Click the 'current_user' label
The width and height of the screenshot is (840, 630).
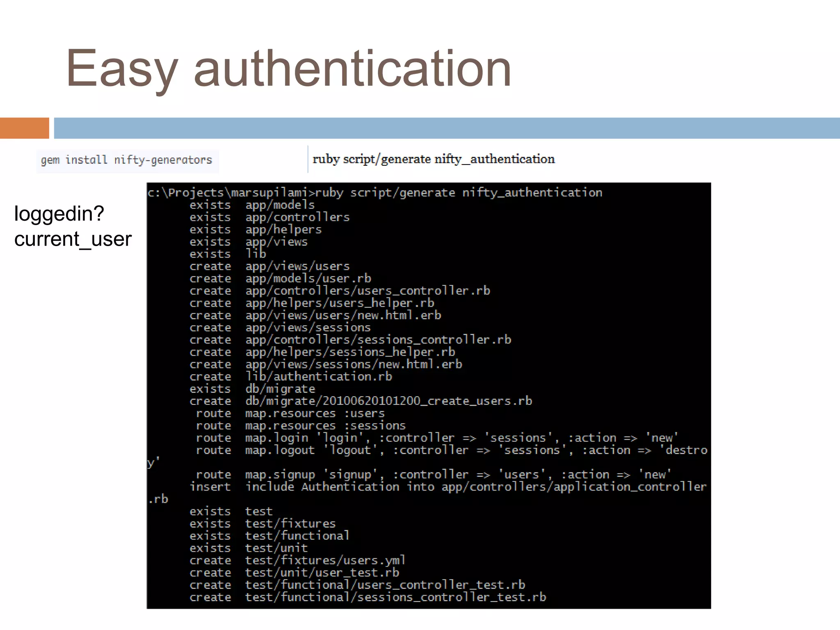click(x=73, y=239)
